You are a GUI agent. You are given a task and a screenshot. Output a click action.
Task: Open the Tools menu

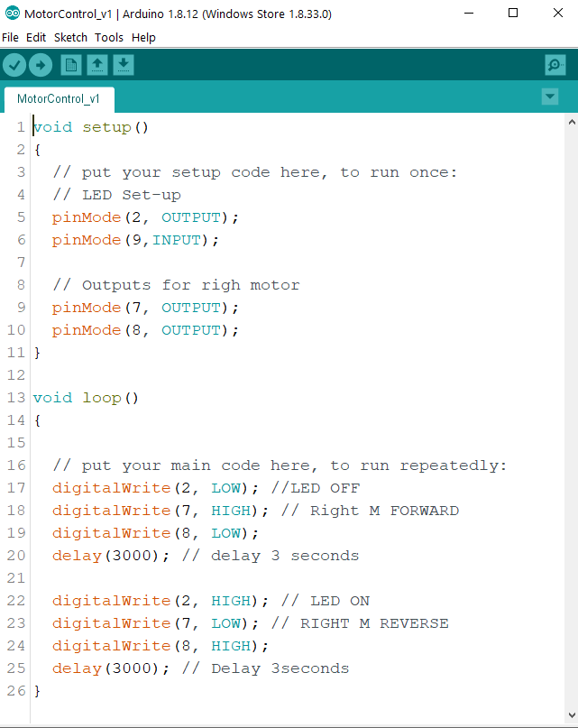(x=109, y=38)
